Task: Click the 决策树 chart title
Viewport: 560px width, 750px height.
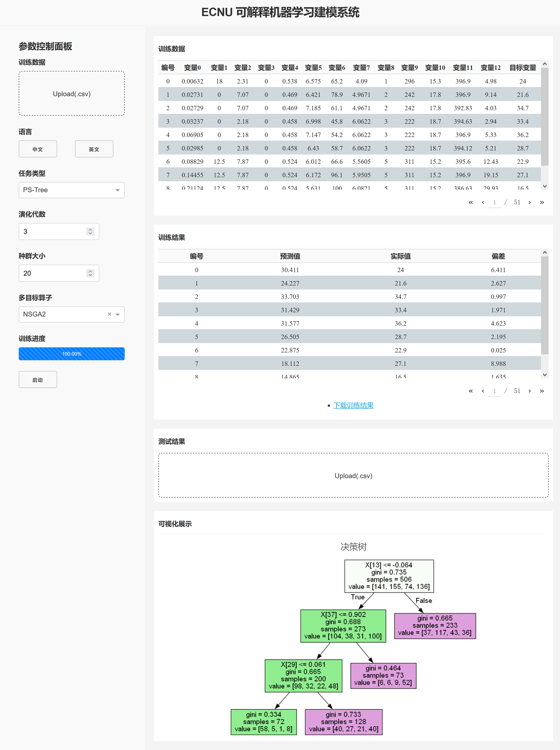Action: click(x=353, y=547)
